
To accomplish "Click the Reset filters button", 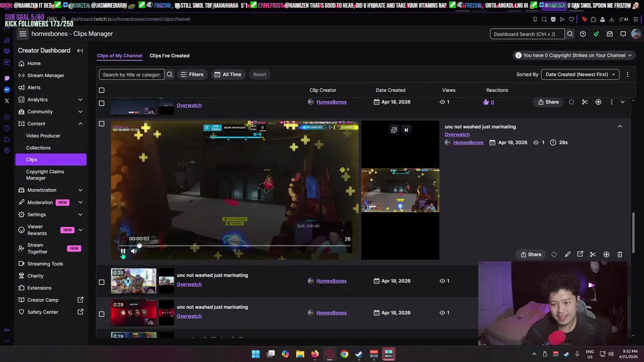I will [x=260, y=74].
